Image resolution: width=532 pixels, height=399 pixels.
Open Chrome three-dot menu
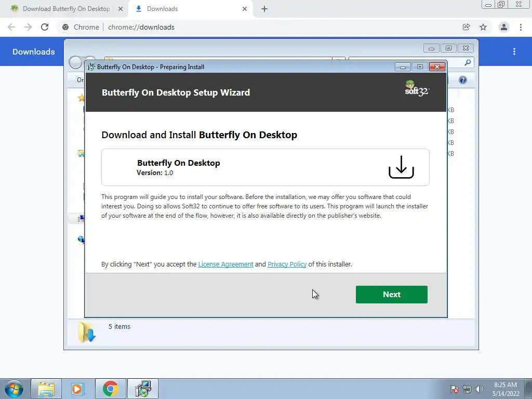pyautogui.click(x=521, y=27)
